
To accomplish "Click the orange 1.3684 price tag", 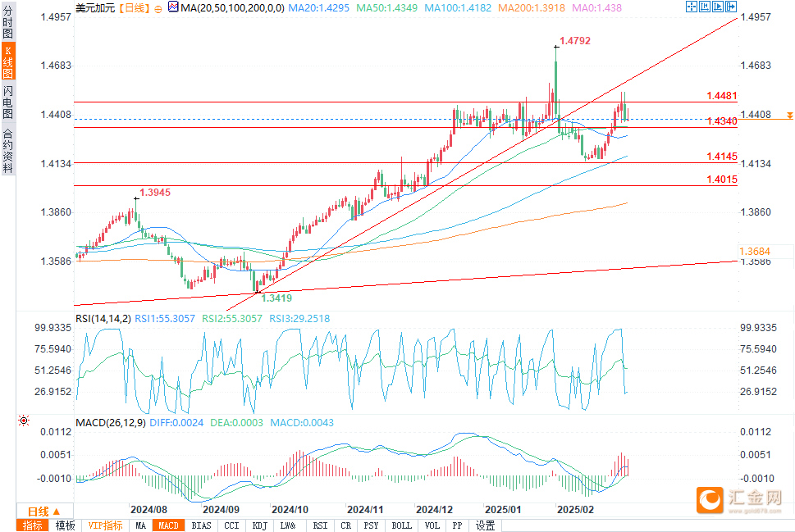I will (755, 252).
